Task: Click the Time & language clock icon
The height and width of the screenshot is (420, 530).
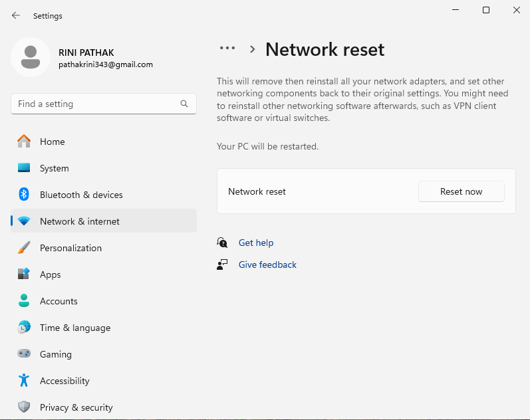Action: (24, 328)
